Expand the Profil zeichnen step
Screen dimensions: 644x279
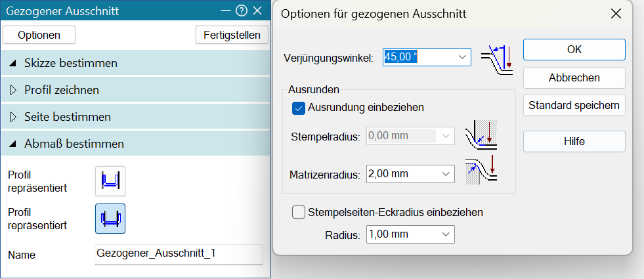[x=13, y=90]
